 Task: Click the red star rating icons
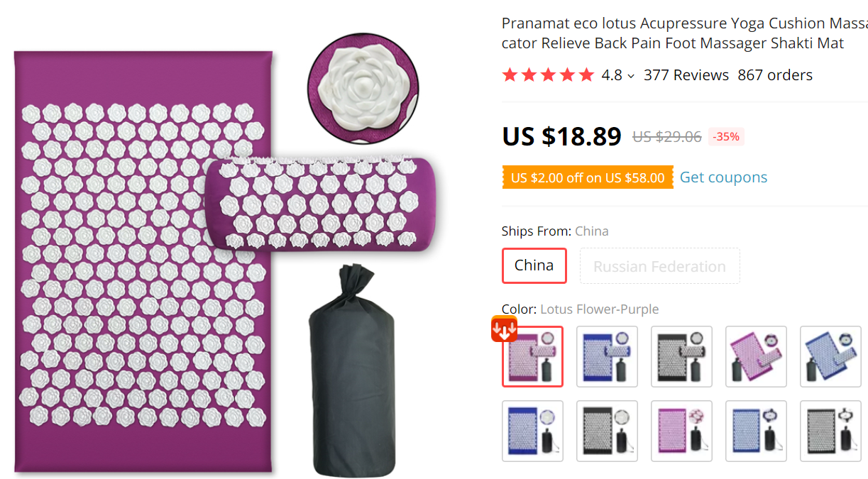tap(548, 75)
